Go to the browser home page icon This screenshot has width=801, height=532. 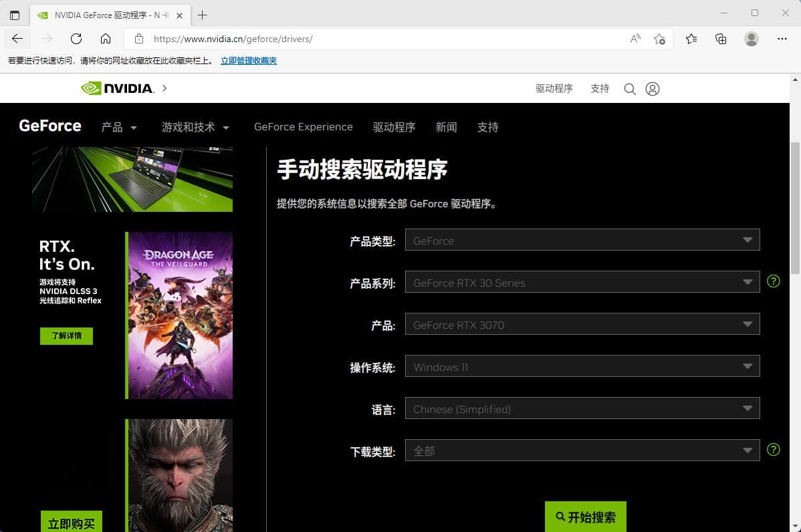105,39
